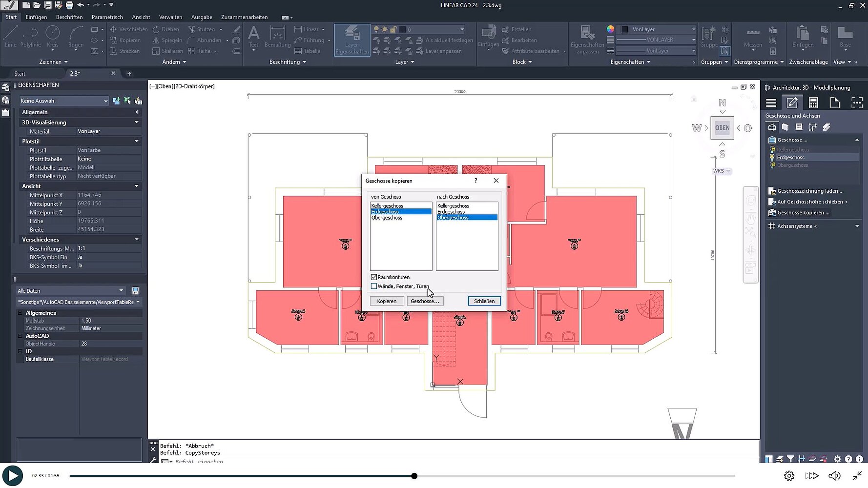Select Kellergeschoss in von Geschoss list

387,206
